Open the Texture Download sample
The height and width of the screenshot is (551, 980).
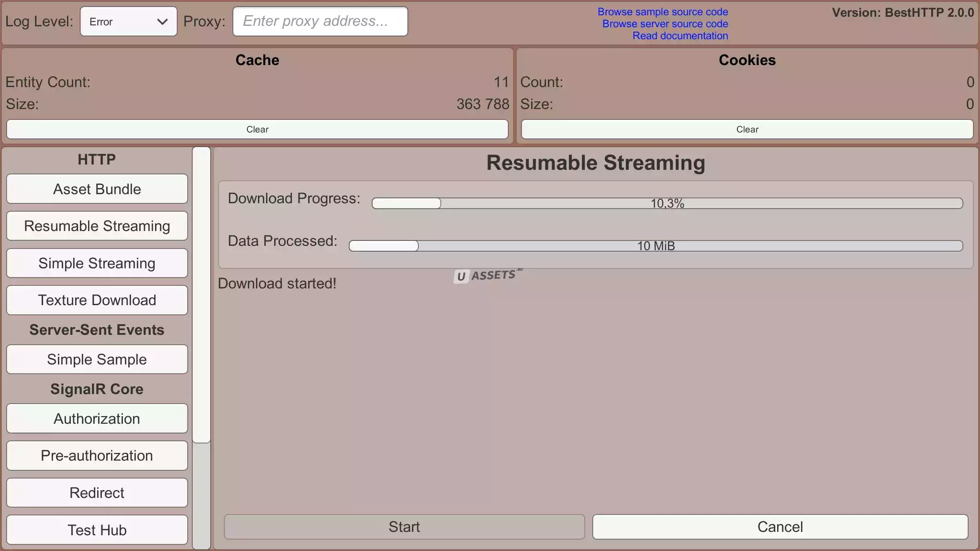97,300
